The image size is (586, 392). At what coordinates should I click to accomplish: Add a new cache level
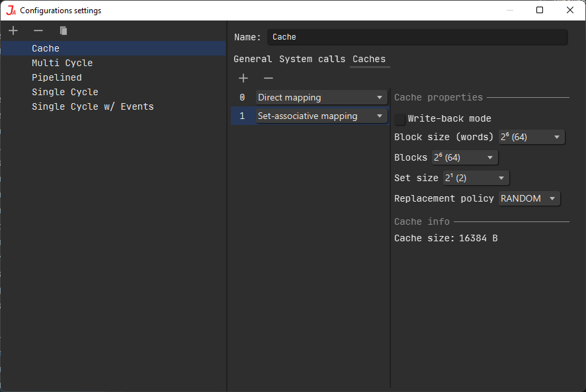[243, 78]
